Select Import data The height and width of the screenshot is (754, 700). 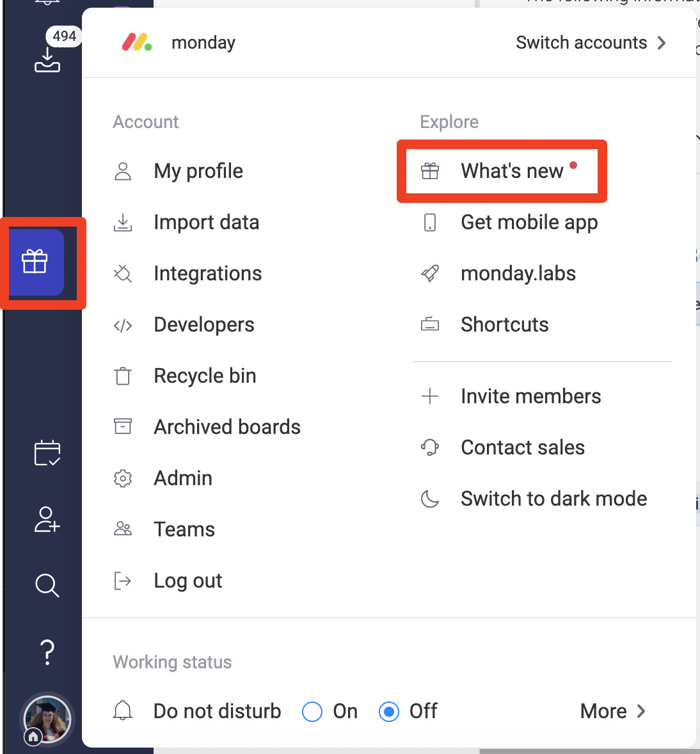pos(206,222)
